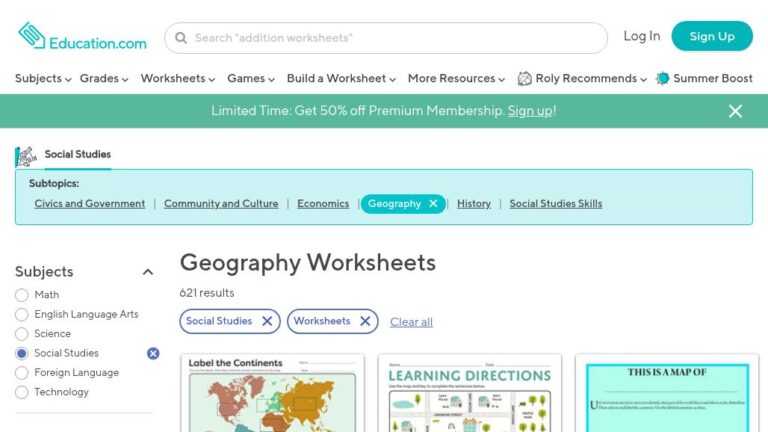The height and width of the screenshot is (432, 768).
Task: Click the banner Sign up link
Action: (x=530, y=111)
